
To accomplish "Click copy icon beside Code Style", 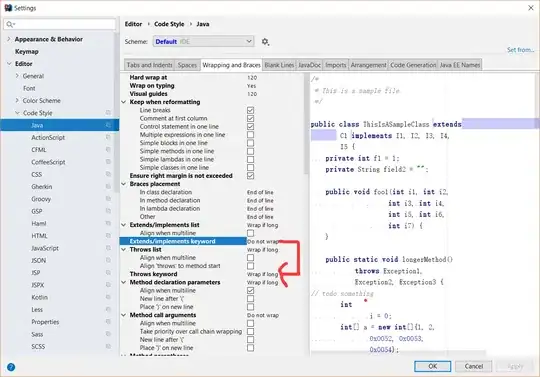I will coord(108,113).
